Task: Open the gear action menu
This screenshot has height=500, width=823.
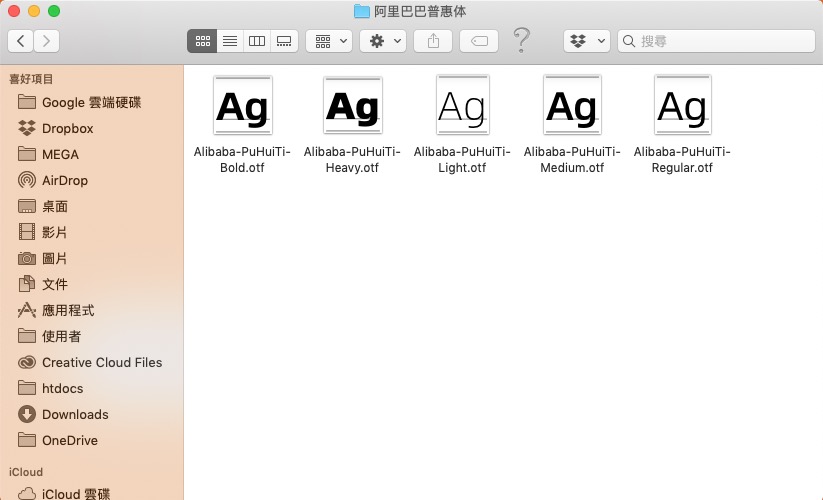Action: (383, 41)
